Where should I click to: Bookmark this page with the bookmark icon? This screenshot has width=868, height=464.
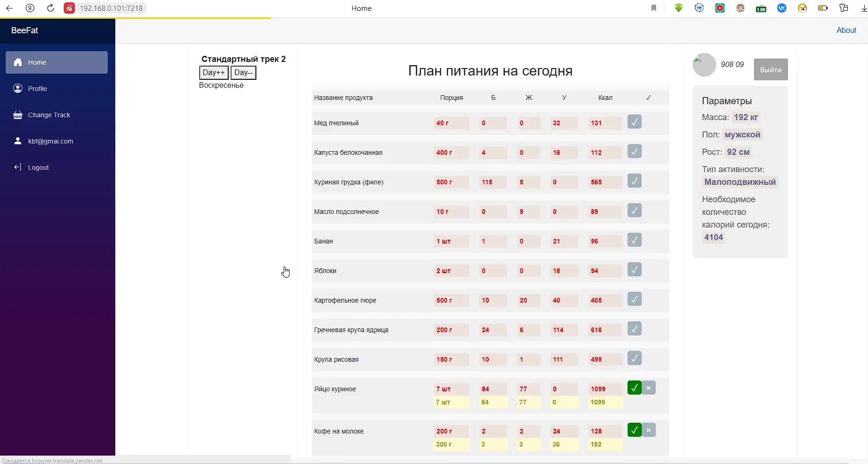pyautogui.click(x=654, y=8)
